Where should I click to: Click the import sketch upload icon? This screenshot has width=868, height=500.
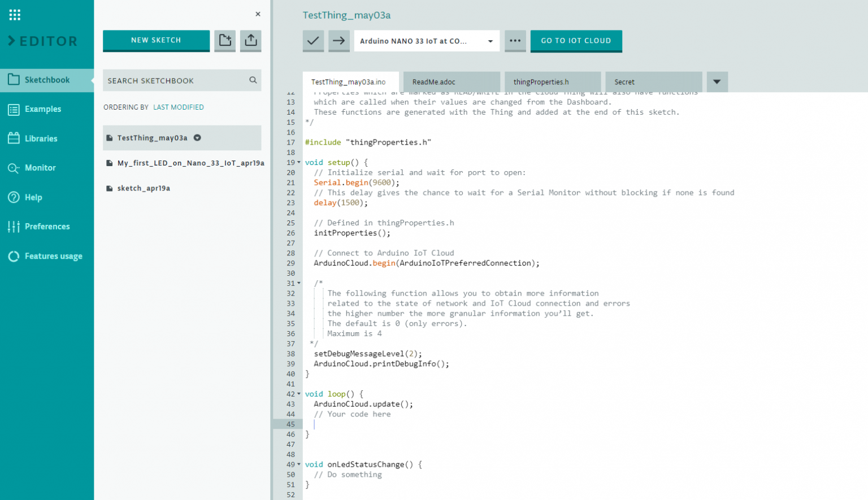click(251, 40)
